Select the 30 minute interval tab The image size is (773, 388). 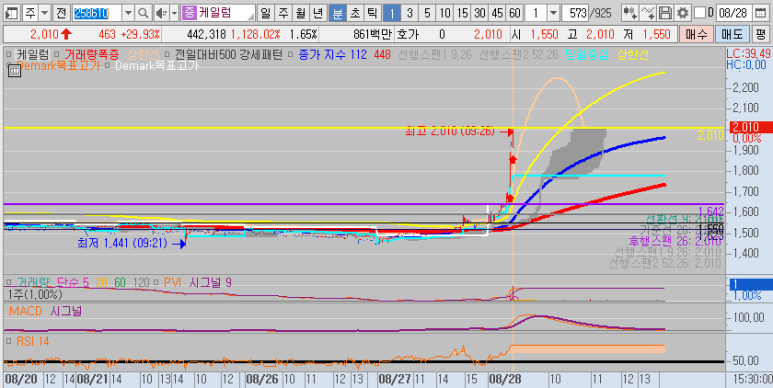coord(480,13)
